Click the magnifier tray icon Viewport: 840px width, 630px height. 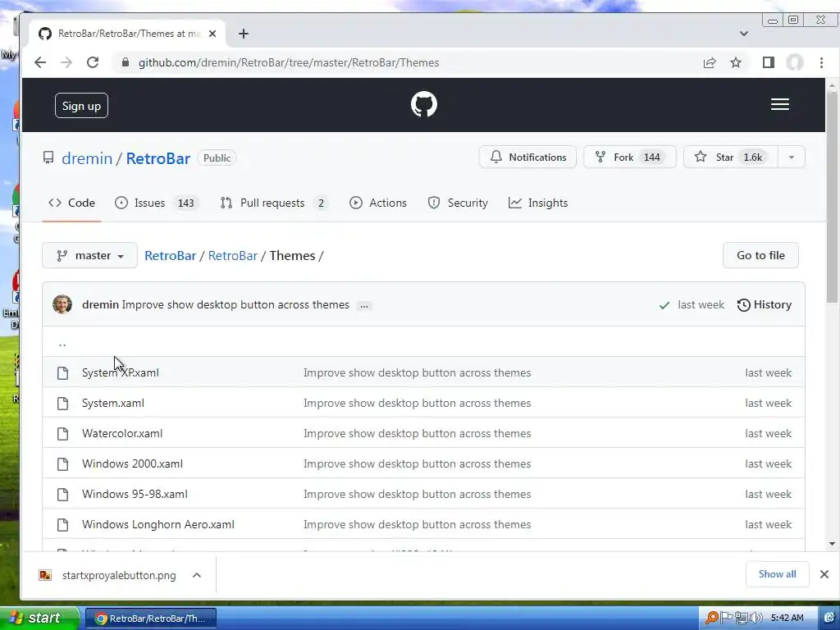point(712,619)
